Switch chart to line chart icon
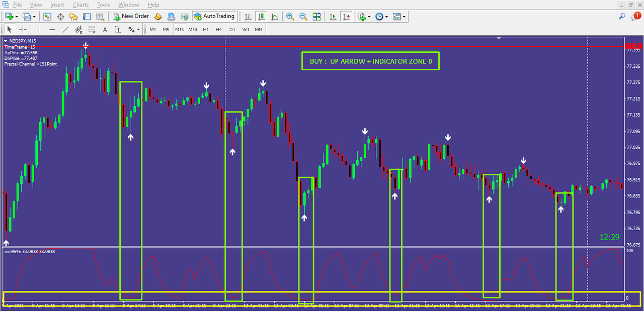Image resolution: width=644 pixels, height=312 pixels. [x=274, y=16]
